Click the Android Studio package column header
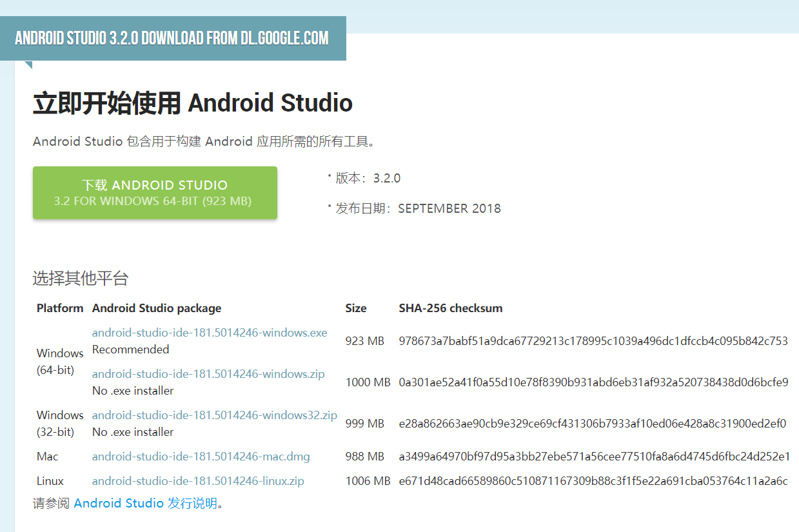The image size is (799, 532). tap(157, 308)
